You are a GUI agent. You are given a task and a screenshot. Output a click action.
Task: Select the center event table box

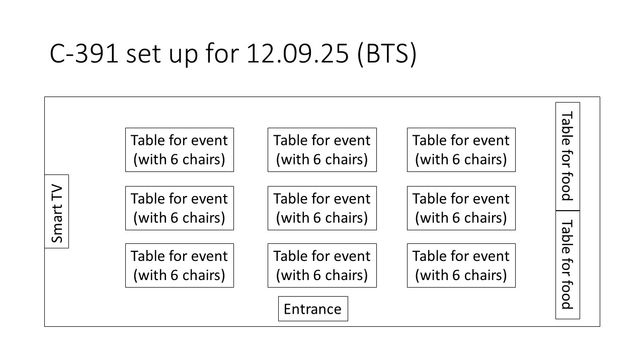pos(322,208)
